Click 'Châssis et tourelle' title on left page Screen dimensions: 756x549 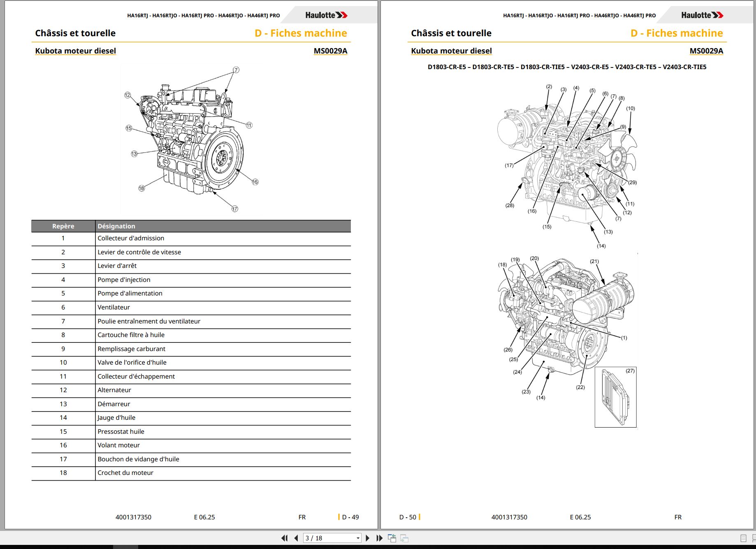click(75, 33)
